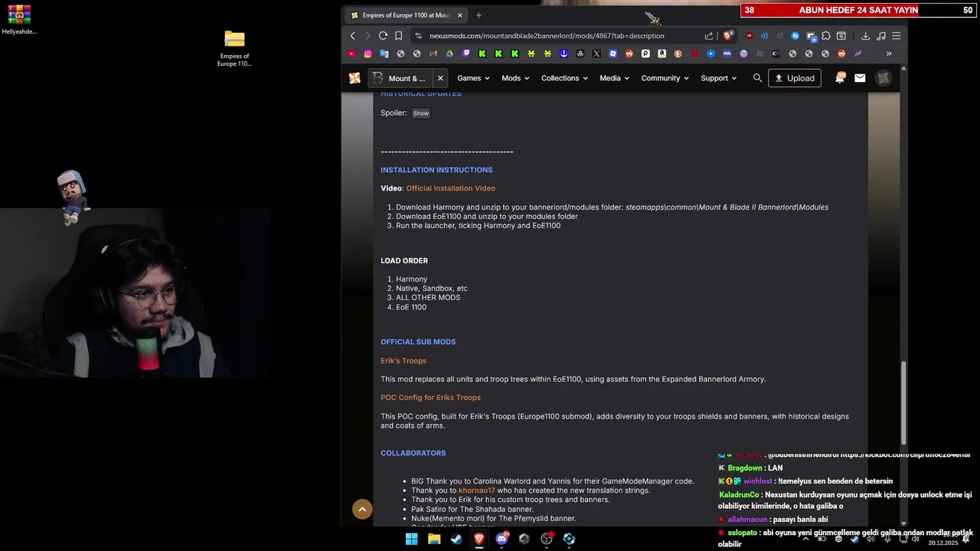This screenshot has width=980, height=551.
Task: Open the Nexus Mods search icon
Action: click(757, 78)
